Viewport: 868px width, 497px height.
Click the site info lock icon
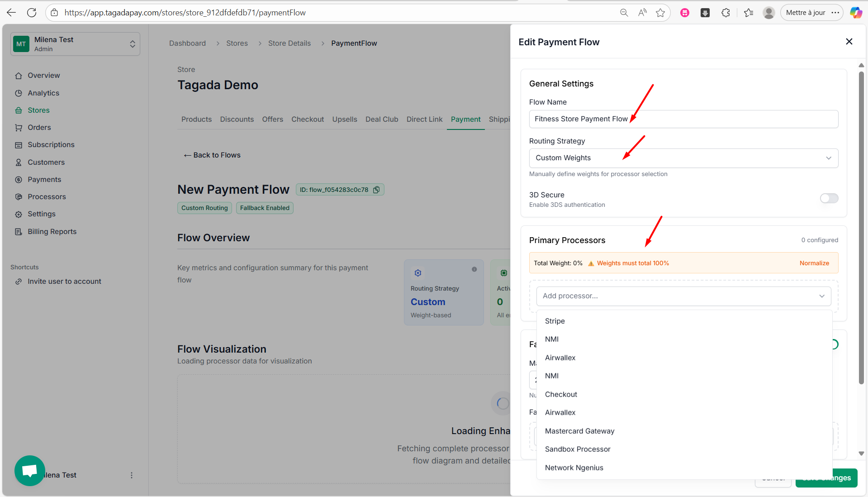click(54, 13)
